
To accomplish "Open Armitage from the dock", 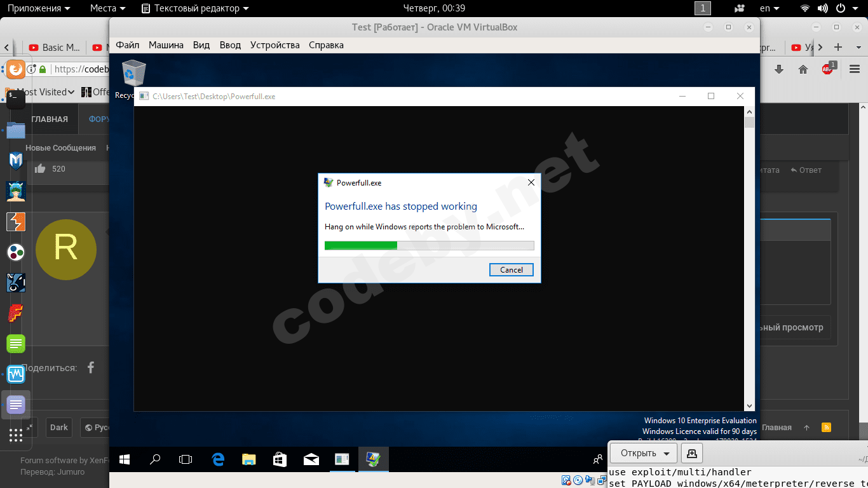I will click(x=16, y=191).
